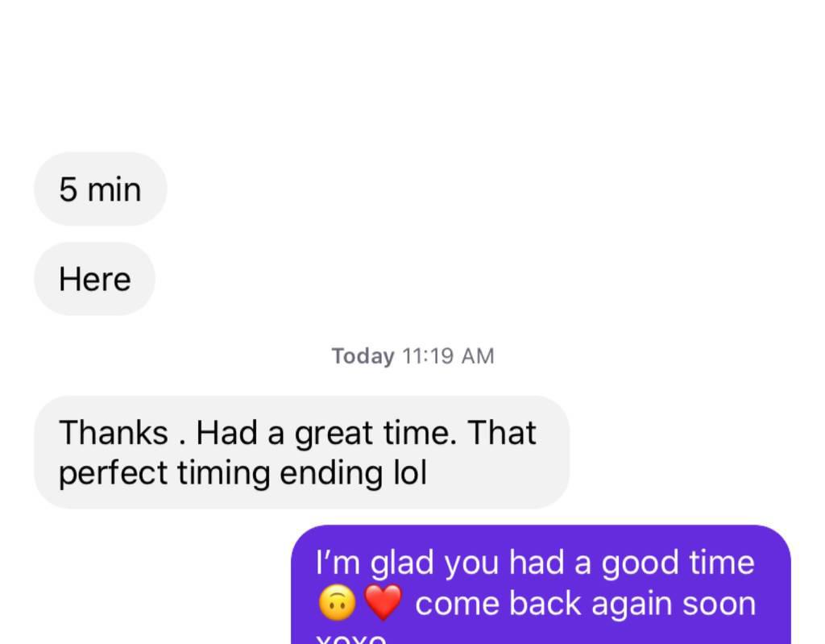Click the word "Today" in timestamp

coord(363,356)
